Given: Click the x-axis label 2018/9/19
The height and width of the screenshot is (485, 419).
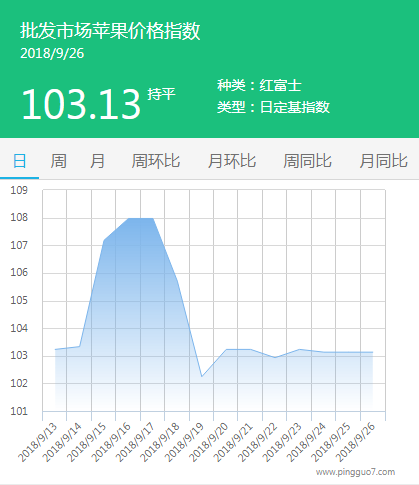Looking at the screenshot, I should coord(184,442).
